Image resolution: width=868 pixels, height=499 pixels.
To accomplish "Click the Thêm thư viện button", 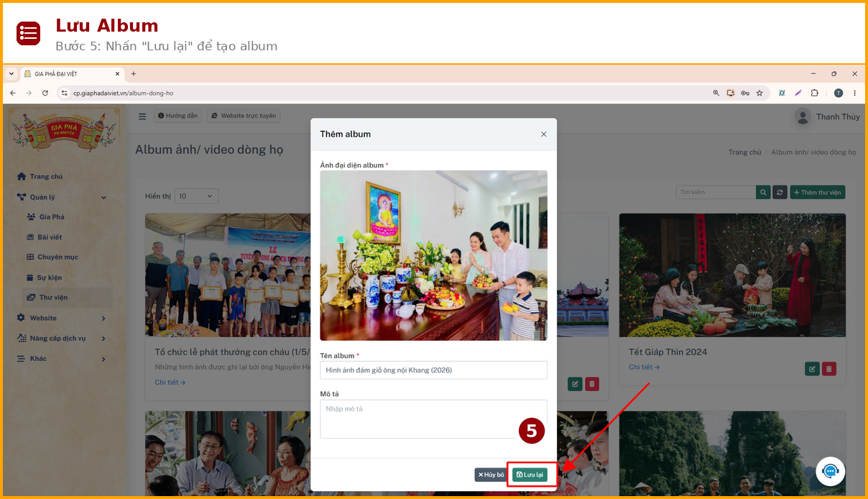I will (818, 192).
